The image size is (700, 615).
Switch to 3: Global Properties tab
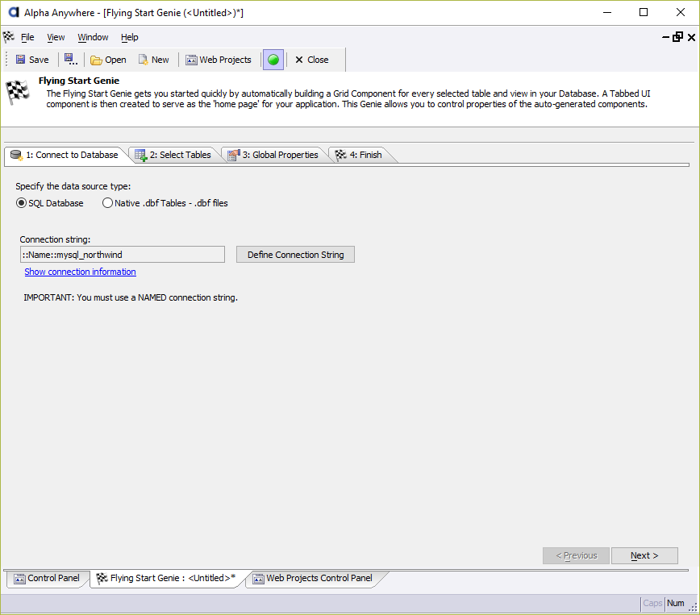point(273,155)
